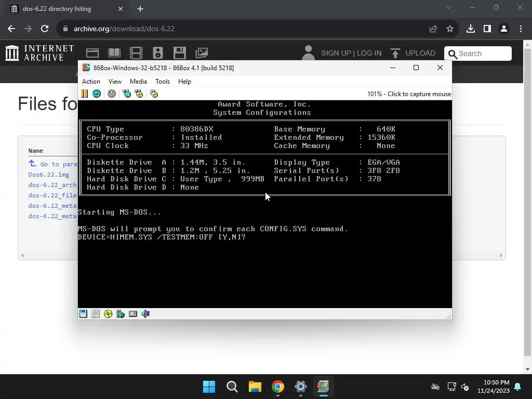
Task: Click the 3.5 inch floppy status icon
Action: 83,314
